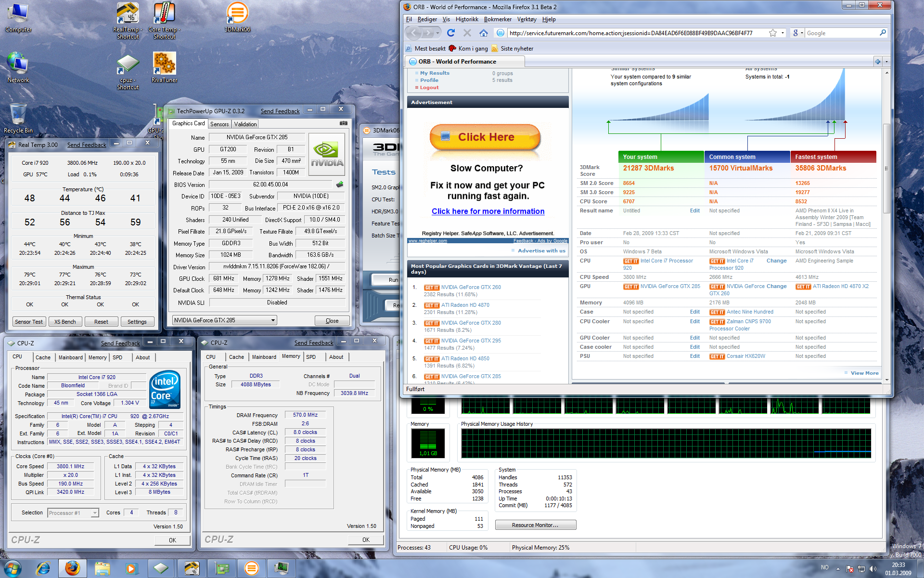Click Firefox home icon

click(x=484, y=33)
